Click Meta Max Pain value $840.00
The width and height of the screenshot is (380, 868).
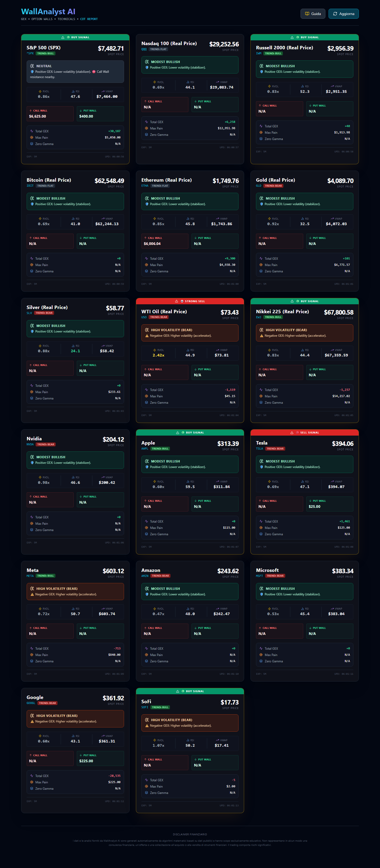pos(114,655)
